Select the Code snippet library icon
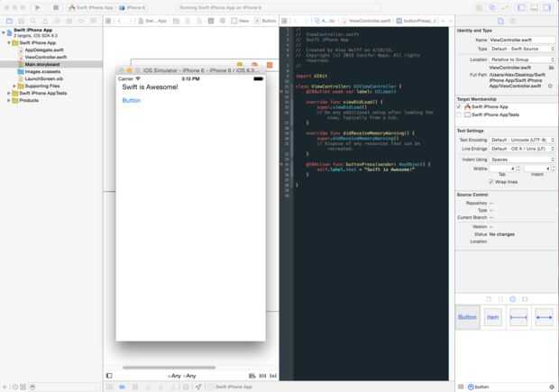This screenshot has height=392, width=559. coord(500,299)
